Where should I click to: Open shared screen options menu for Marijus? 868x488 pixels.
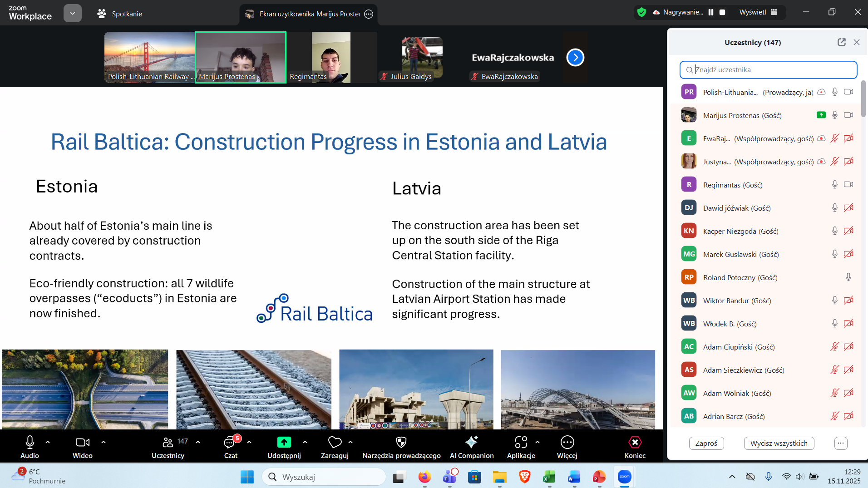(369, 14)
